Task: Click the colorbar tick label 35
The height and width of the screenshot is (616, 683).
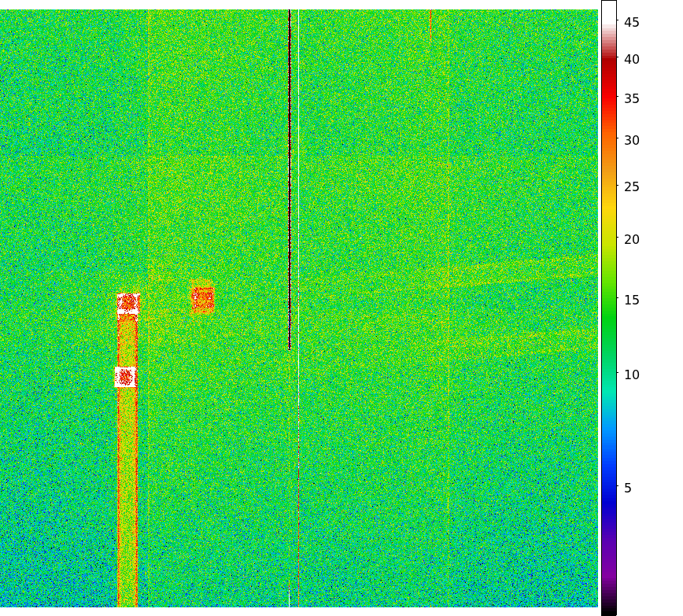Action: tap(632, 99)
